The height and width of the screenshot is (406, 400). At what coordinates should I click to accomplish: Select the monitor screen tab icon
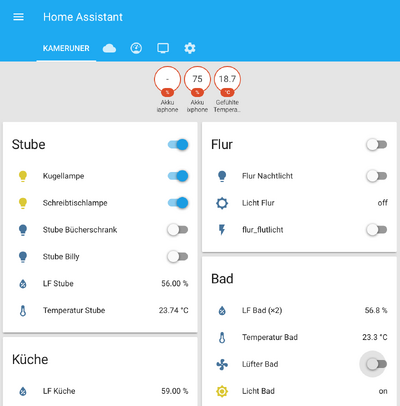(x=163, y=48)
